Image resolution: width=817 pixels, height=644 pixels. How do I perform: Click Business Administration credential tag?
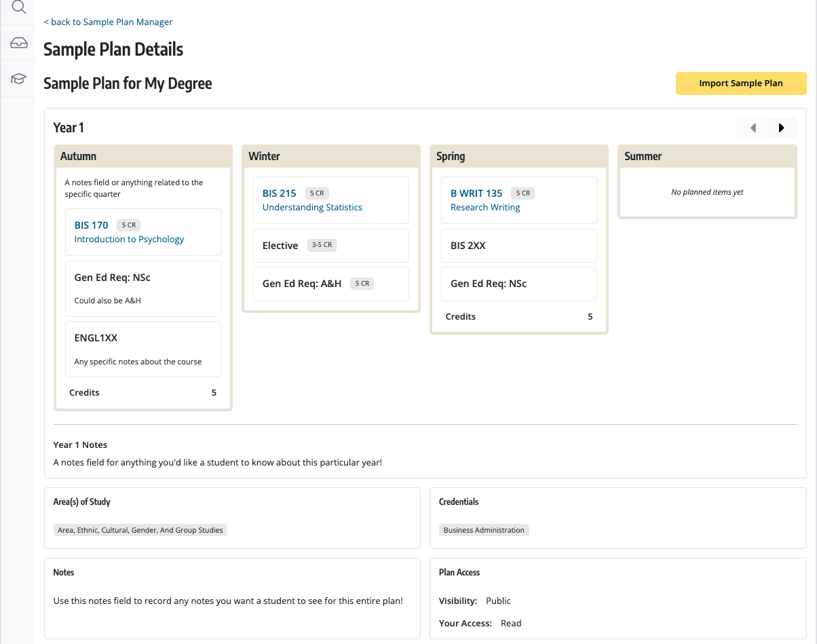pyautogui.click(x=484, y=530)
